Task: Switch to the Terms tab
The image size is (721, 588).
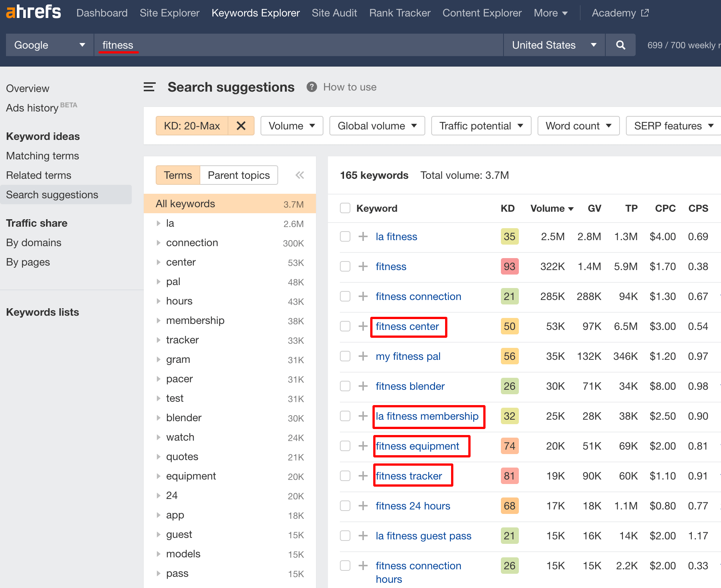Action: (178, 175)
